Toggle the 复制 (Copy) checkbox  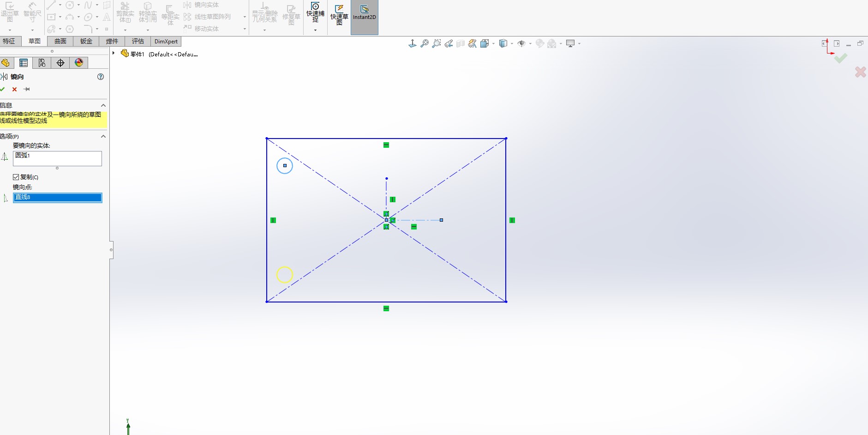(16, 177)
